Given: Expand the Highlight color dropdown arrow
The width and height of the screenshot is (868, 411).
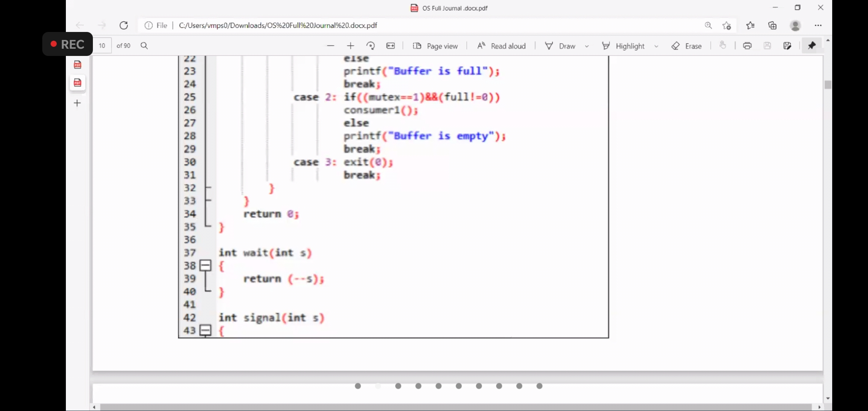Looking at the screenshot, I should click(x=656, y=46).
